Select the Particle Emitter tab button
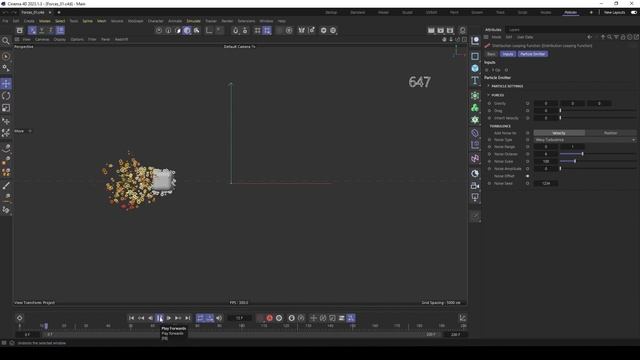 (533, 54)
